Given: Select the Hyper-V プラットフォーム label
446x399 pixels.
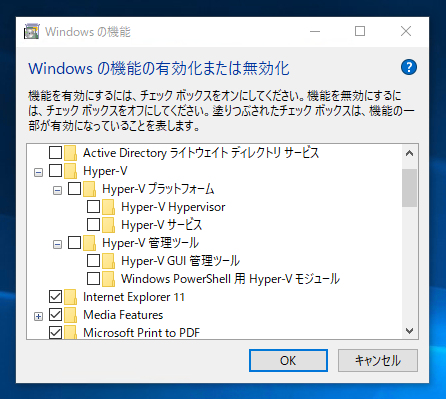Looking at the screenshot, I should [158, 189].
